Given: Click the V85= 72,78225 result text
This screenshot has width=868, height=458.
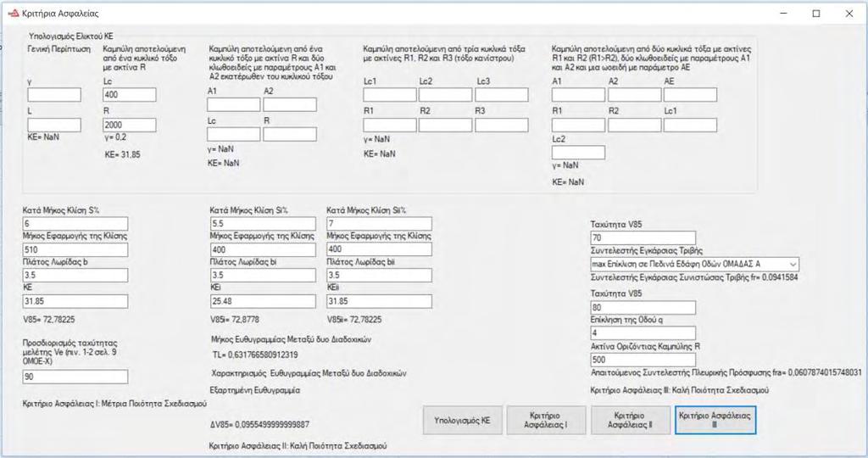Looking at the screenshot, I should pos(48,320).
